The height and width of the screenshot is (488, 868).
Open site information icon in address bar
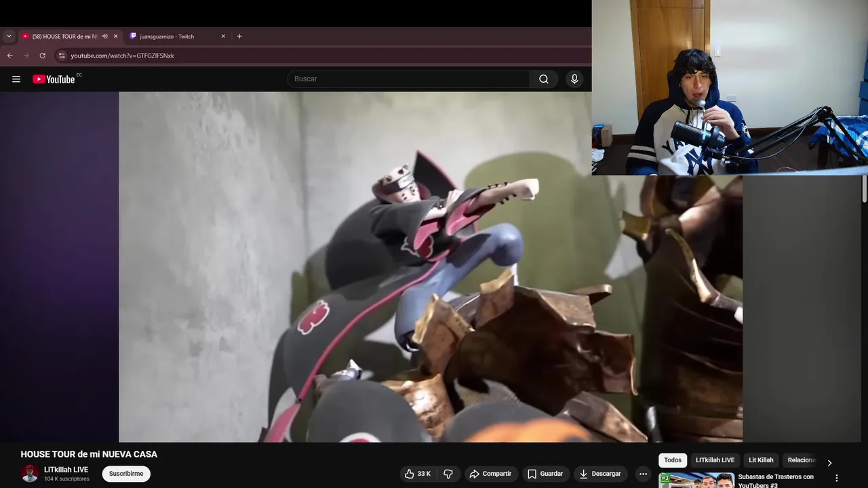(x=62, y=56)
